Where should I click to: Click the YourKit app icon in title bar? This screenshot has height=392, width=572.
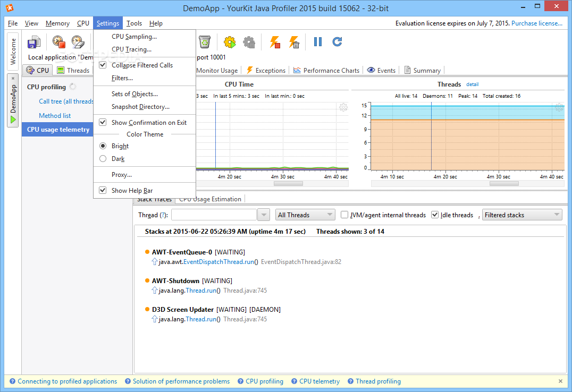pyautogui.click(x=10, y=7)
